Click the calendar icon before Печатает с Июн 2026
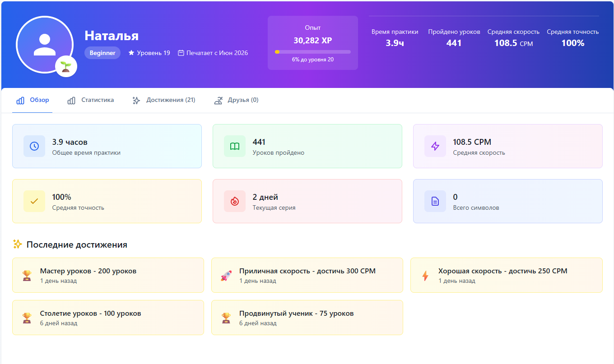Viewport: 614px width, 364px height. pyautogui.click(x=181, y=53)
